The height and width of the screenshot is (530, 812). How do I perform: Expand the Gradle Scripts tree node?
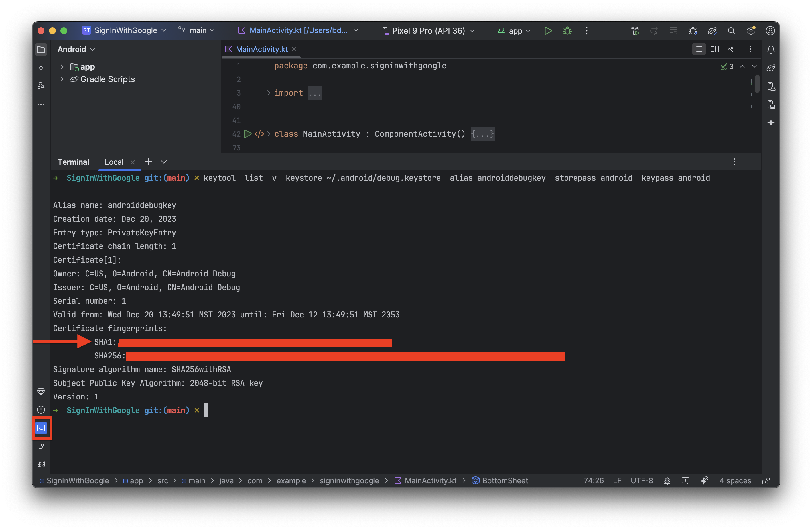tap(62, 79)
